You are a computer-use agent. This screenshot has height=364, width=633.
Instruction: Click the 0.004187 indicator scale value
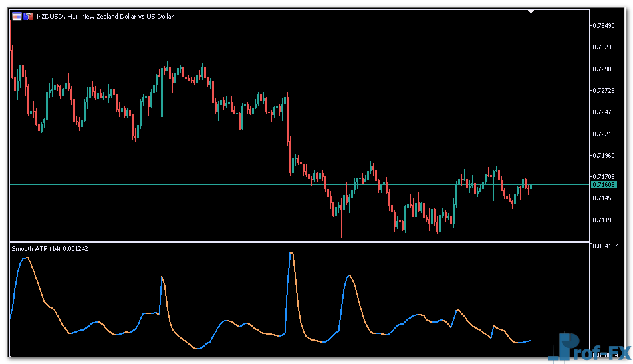604,246
